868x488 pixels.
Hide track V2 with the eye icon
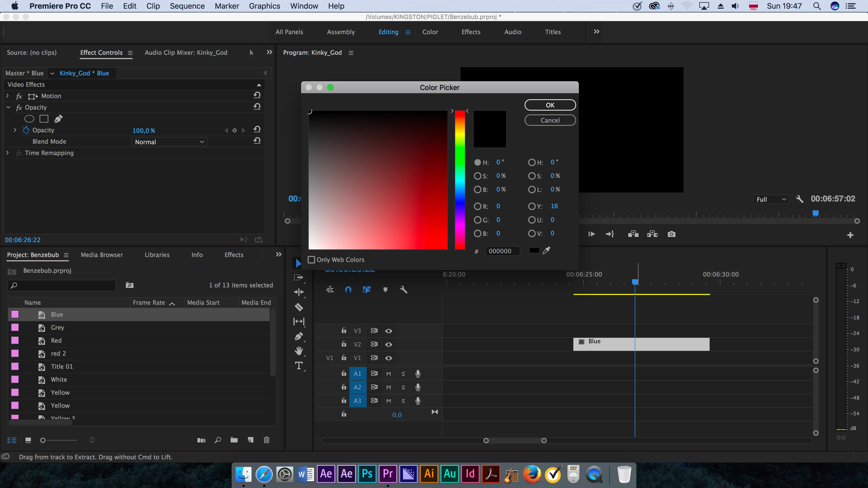pyautogui.click(x=388, y=345)
